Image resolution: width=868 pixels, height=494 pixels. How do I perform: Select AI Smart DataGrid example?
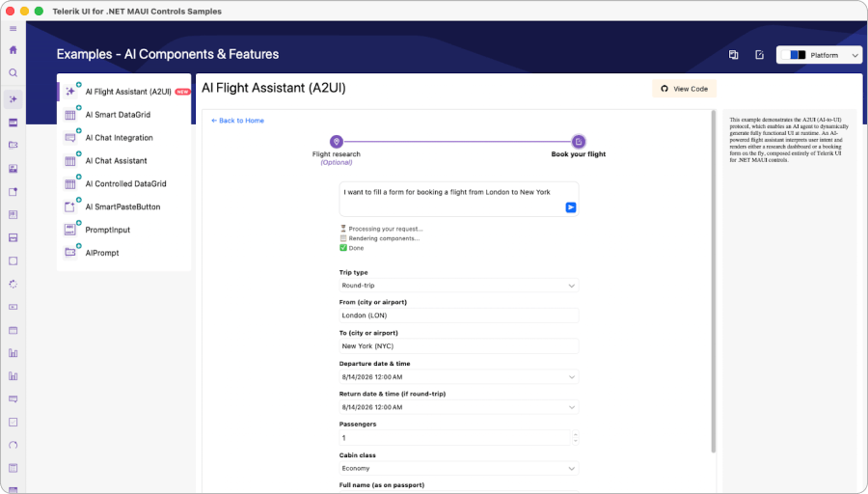coord(124,115)
